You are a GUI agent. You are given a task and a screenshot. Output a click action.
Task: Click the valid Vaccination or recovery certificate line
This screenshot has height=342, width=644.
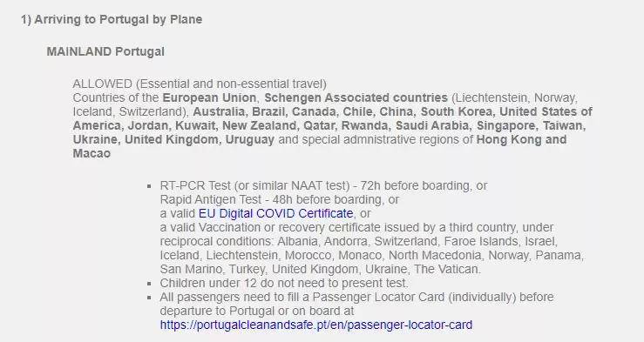tap(357, 228)
